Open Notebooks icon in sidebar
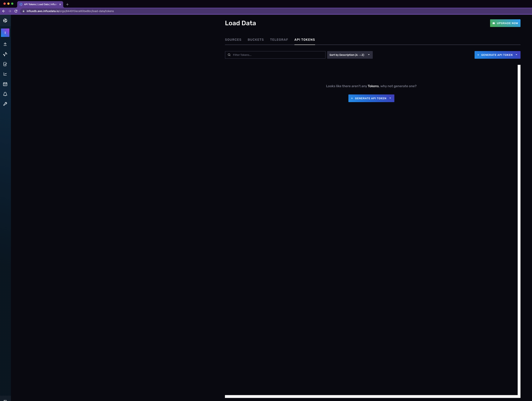532x401 pixels. click(x=5, y=64)
